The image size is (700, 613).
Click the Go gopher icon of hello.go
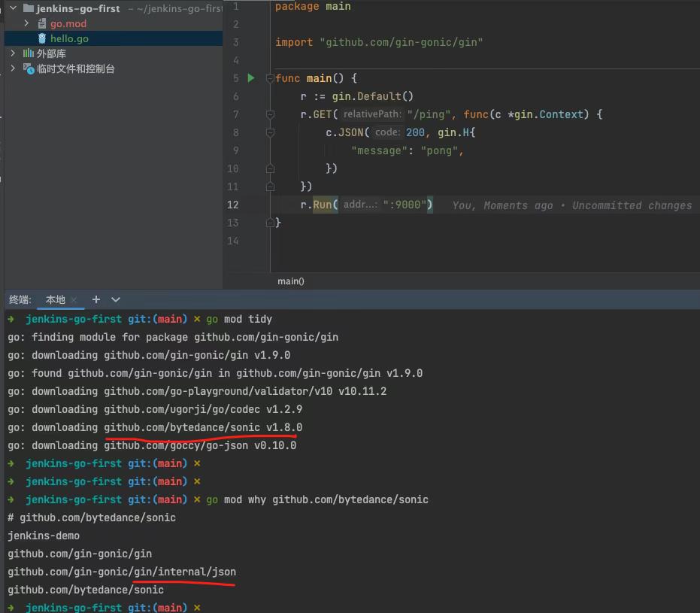point(42,38)
